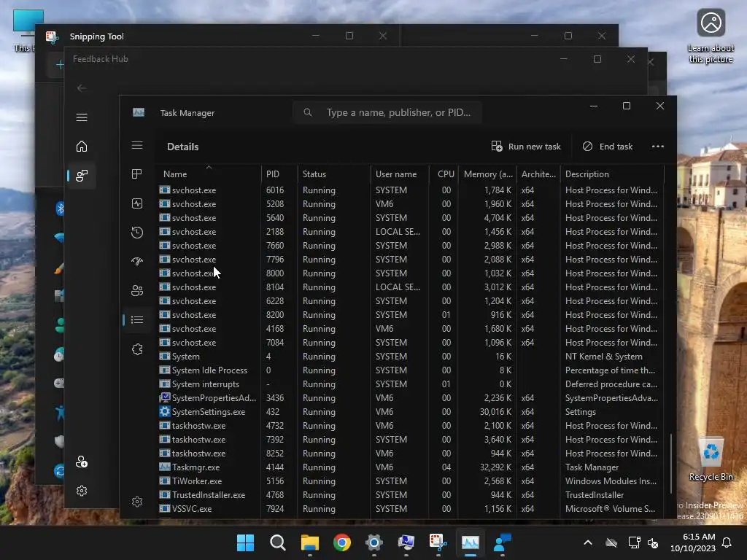The image size is (747, 560).
Task: Open Task Manager hamburger navigation menu
Action: [137, 145]
